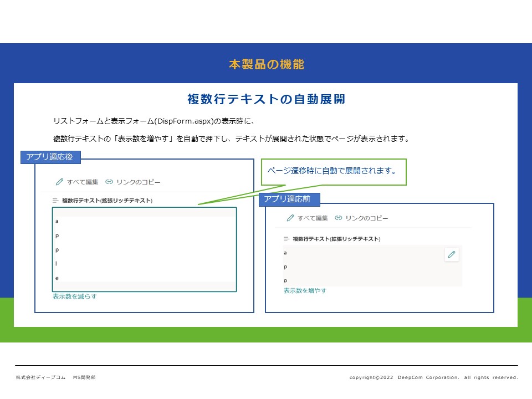Click text-lines icon beside field label in アプリ適応後 panel
This screenshot has width=532, height=399.
coord(55,201)
